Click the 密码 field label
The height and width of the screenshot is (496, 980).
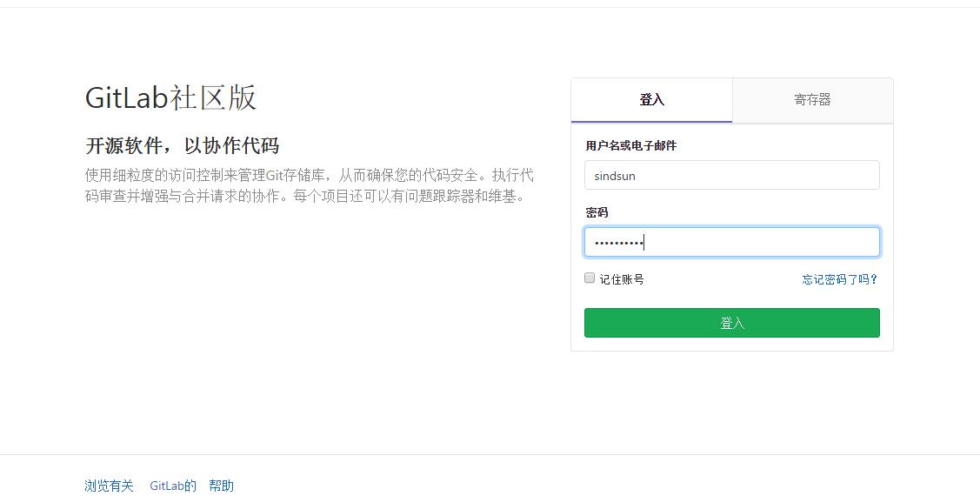tap(597, 212)
